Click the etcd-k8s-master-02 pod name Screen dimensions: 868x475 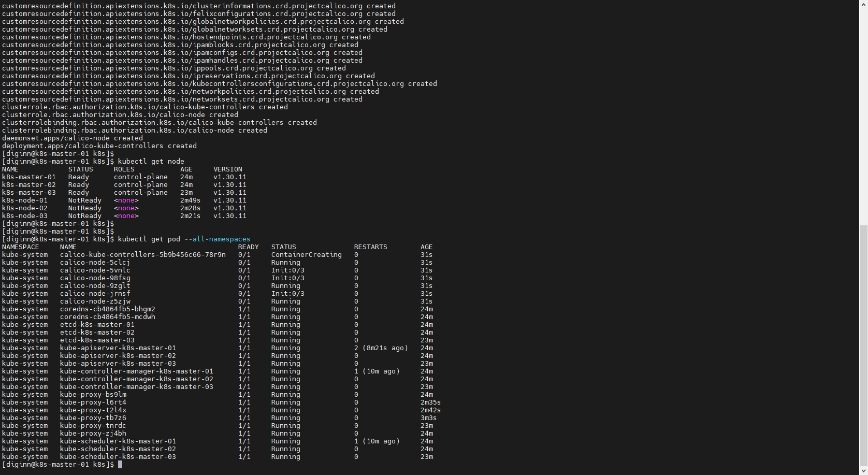click(x=97, y=333)
